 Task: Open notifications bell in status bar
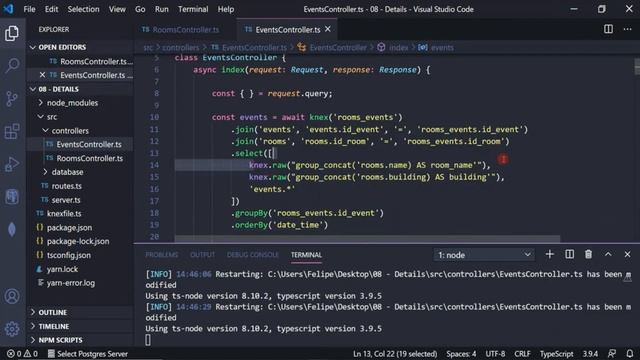click(x=630, y=354)
